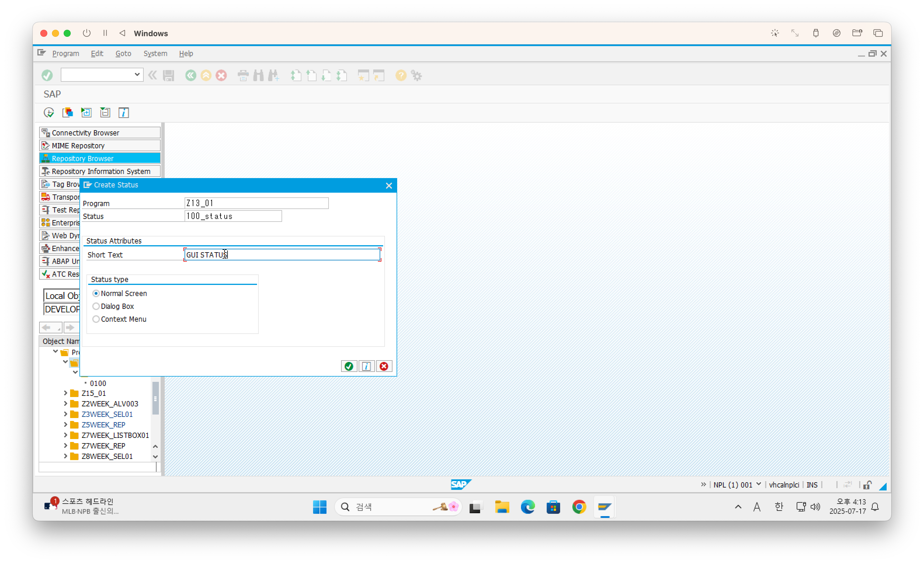Open Microsoft Edge from taskbar
924x564 pixels.
click(x=528, y=507)
